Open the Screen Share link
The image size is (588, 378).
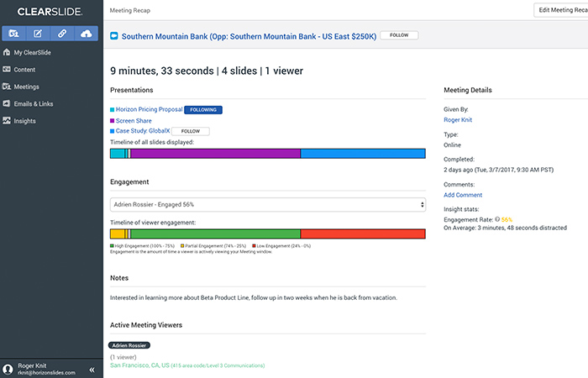134,121
